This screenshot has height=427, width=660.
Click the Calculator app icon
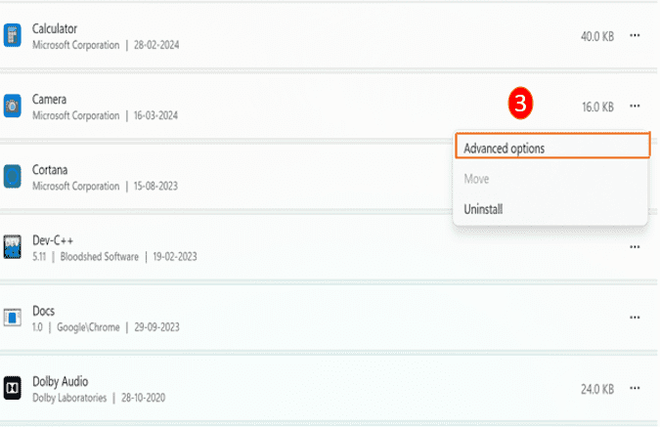tap(12, 35)
